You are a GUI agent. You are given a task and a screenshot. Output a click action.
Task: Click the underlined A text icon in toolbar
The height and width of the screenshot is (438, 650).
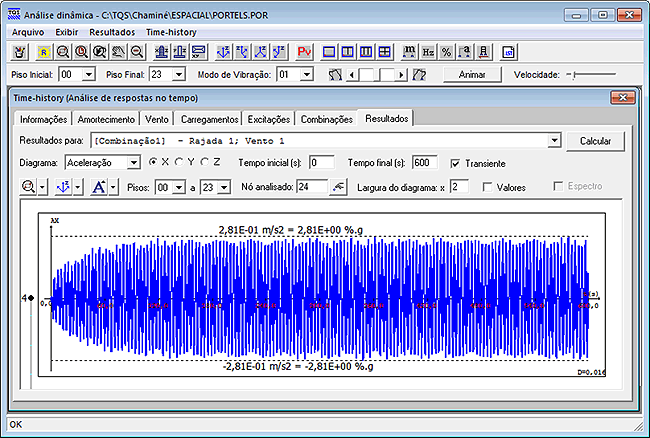(483, 52)
